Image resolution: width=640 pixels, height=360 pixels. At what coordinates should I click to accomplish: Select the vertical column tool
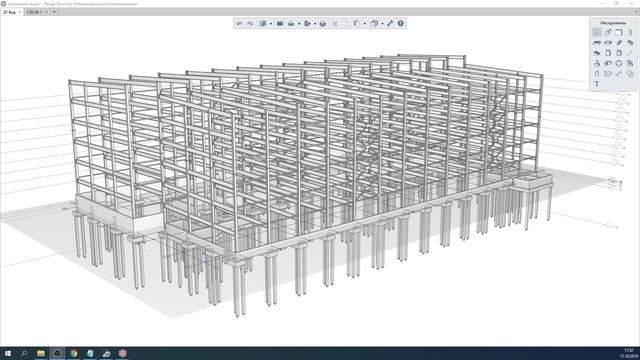pos(630,32)
